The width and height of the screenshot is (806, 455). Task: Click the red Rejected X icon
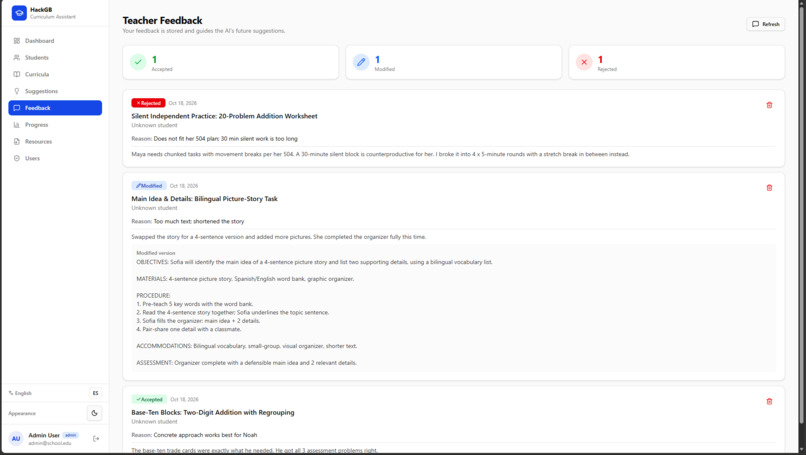pyautogui.click(x=584, y=62)
